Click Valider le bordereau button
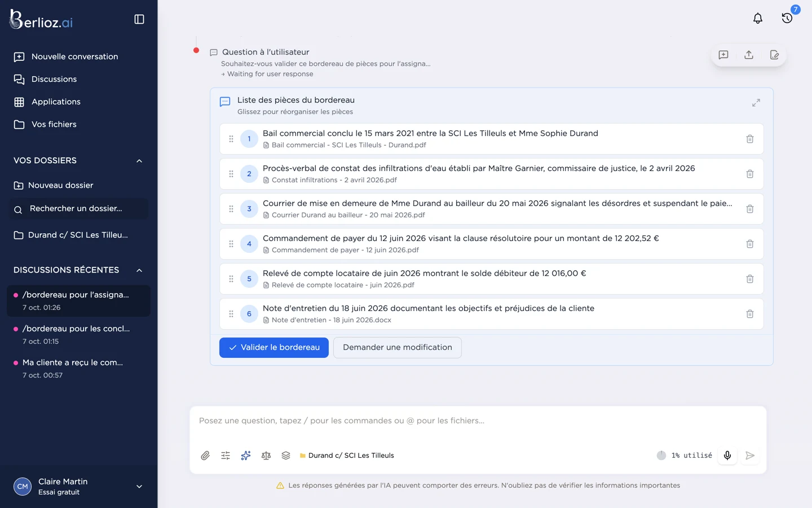812x508 pixels. pos(274,348)
